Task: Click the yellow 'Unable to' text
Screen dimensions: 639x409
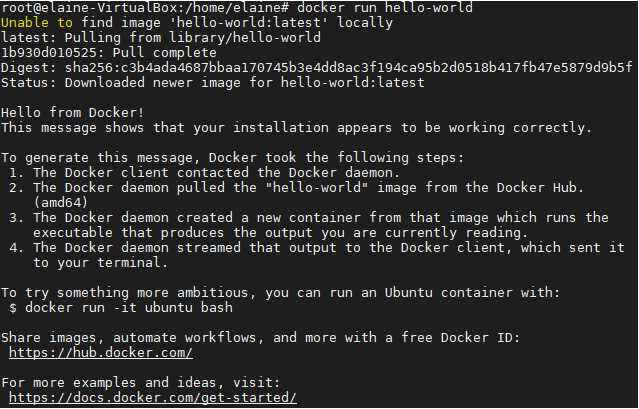Action: click(37, 22)
